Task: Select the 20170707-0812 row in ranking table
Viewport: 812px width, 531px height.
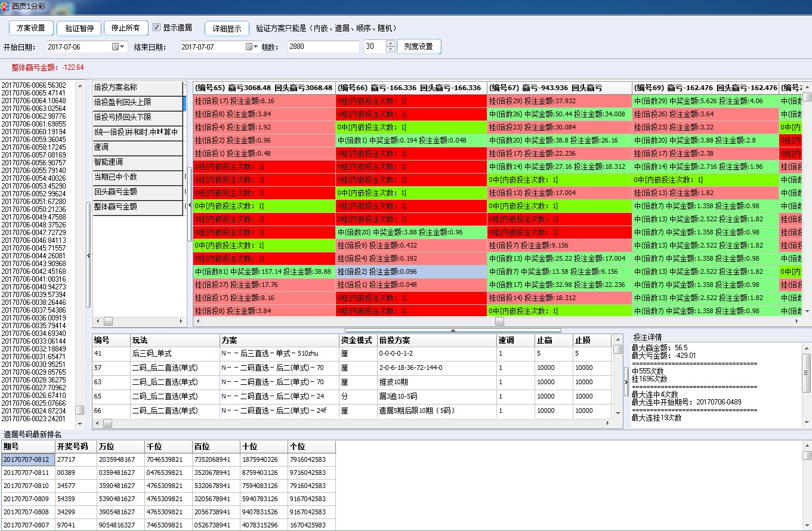Action: (27, 459)
